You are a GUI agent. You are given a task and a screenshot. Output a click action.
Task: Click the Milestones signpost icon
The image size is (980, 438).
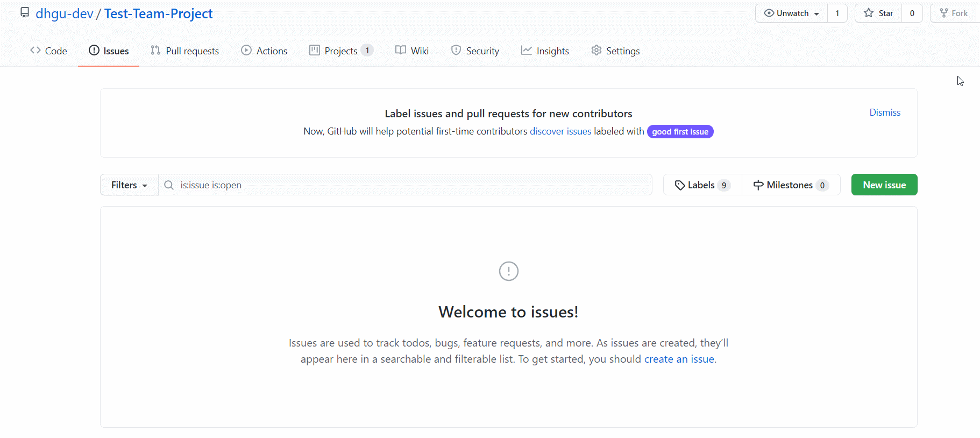[x=758, y=185]
